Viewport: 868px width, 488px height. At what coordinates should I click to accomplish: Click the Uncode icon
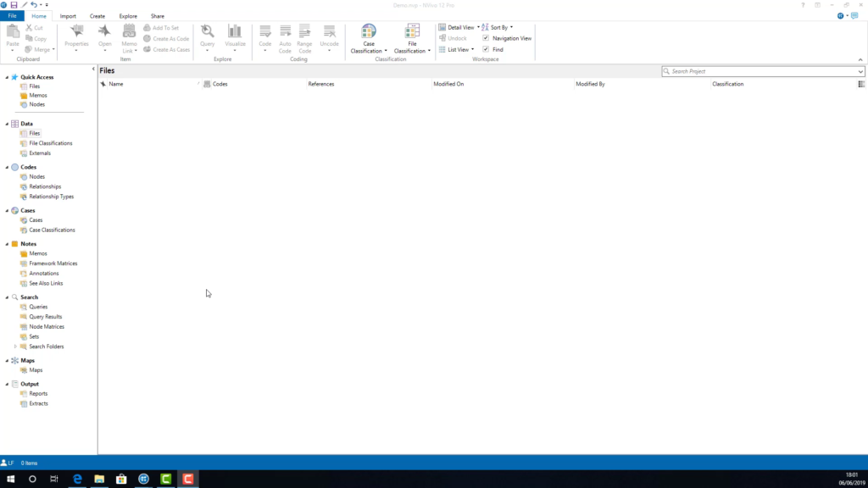coord(330,32)
